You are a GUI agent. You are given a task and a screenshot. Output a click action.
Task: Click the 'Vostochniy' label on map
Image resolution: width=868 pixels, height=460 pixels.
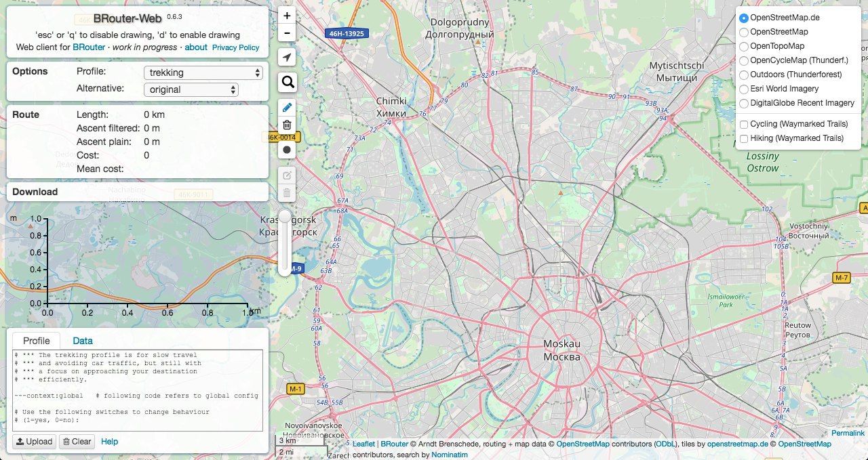pyautogui.click(x=809, y=226)
